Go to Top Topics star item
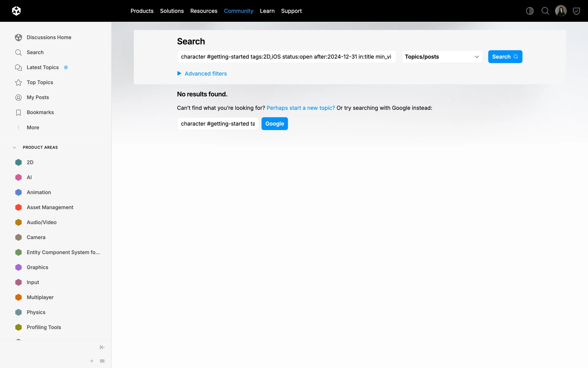Viewport: 588px width, 368px height. click(x=40, y=82)
